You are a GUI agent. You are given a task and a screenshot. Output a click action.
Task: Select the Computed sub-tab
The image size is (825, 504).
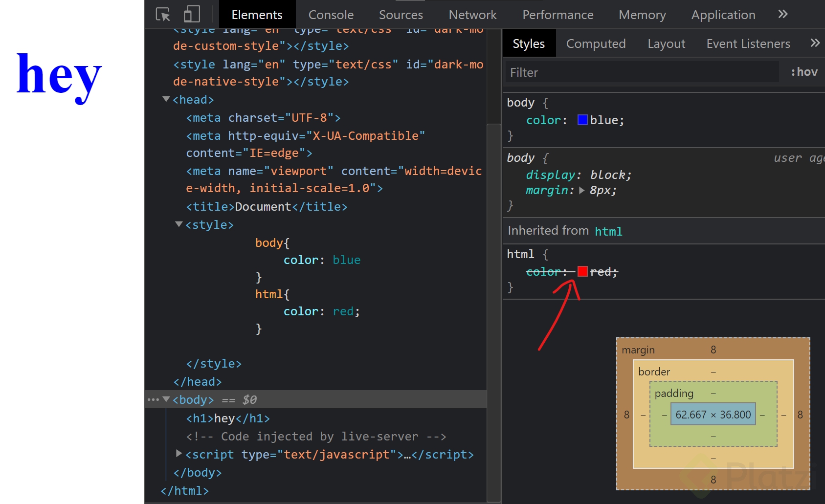pos(596,44)
